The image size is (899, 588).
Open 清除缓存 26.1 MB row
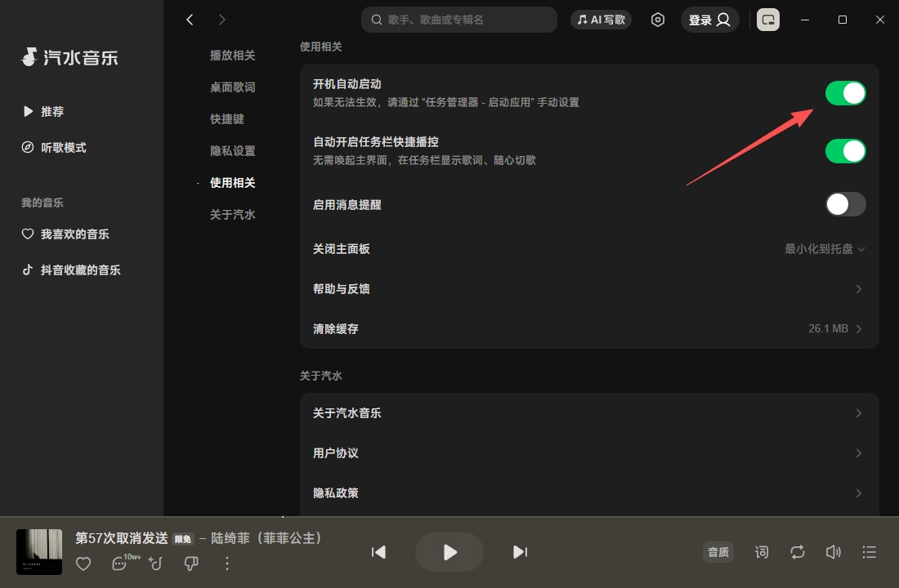tap(588, 328)
